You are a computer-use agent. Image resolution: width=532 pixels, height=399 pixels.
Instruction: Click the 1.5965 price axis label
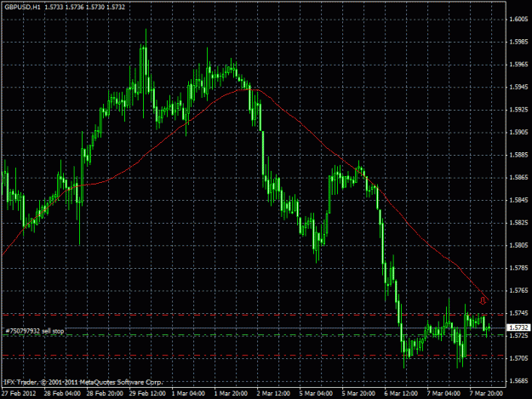point(518,65)
